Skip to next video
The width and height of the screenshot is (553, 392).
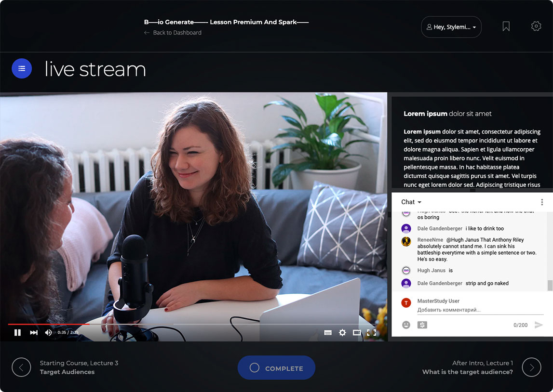click(34, 332)
